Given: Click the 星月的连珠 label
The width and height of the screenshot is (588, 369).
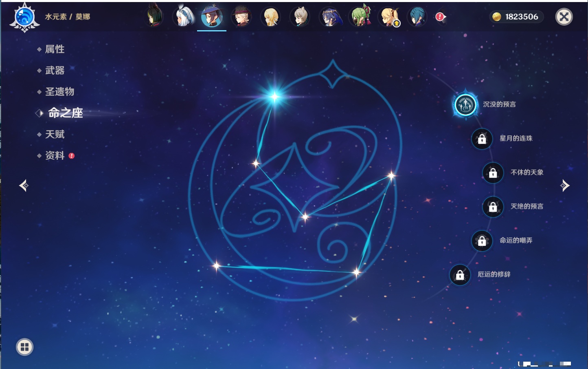Looking at the screenshot, I should coord(516,138).
